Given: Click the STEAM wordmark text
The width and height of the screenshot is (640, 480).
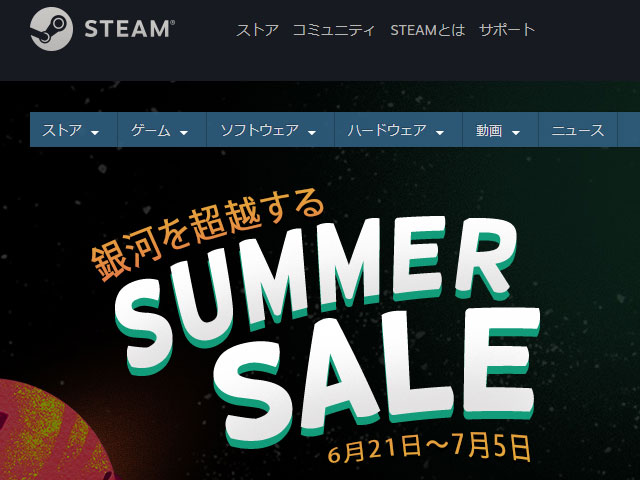Looking at the screenshot, I should tap(129, 29).
